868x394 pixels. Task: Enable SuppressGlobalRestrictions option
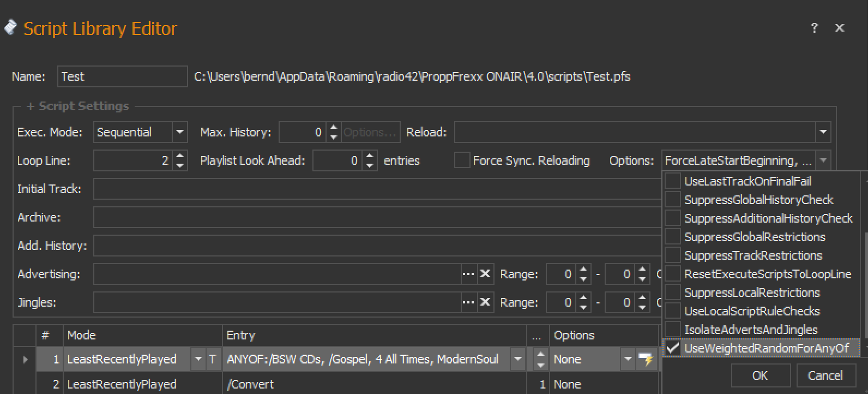673,237
